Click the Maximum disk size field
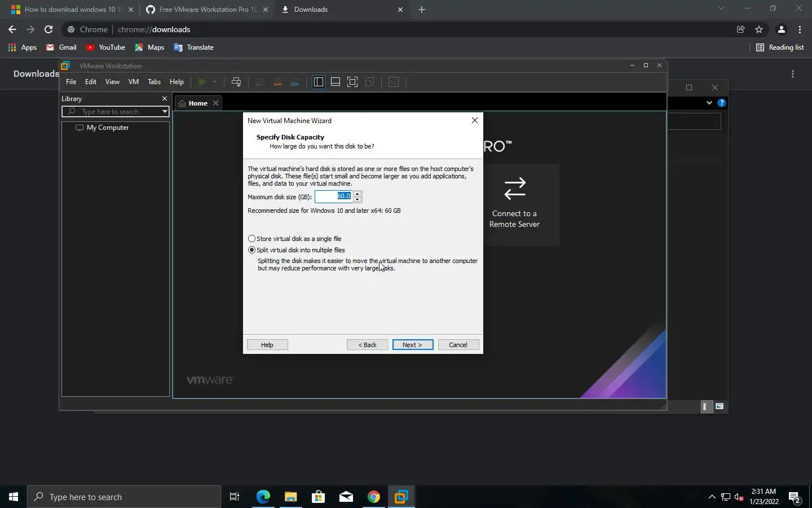 tap(333, 196)
